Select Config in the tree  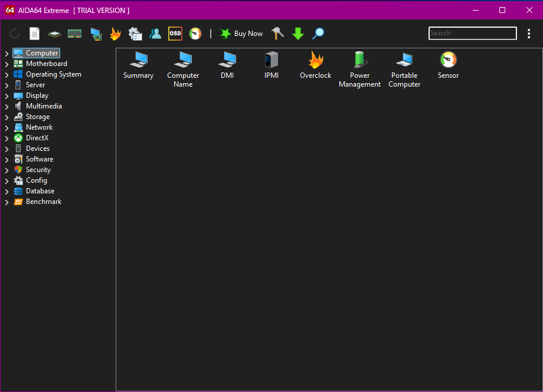click(31, 180)
